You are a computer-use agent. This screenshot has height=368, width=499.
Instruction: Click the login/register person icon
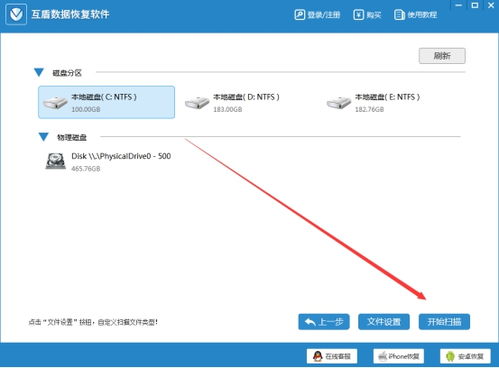click(x=299, y=15)
